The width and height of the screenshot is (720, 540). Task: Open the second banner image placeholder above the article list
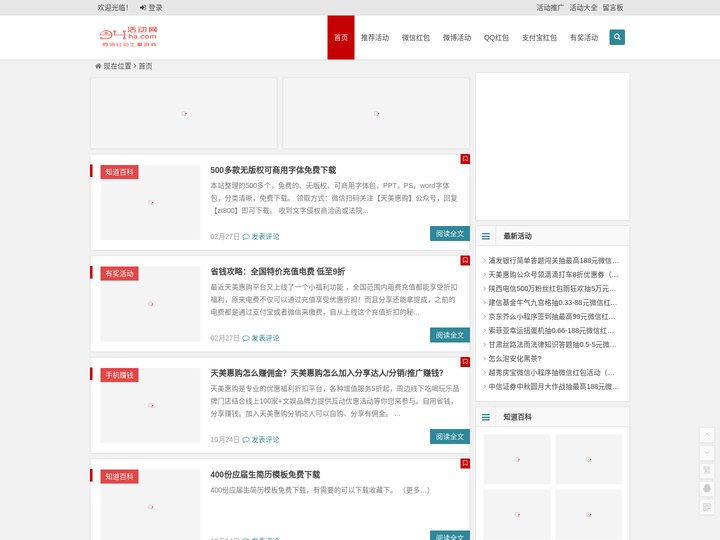[376, 113]
